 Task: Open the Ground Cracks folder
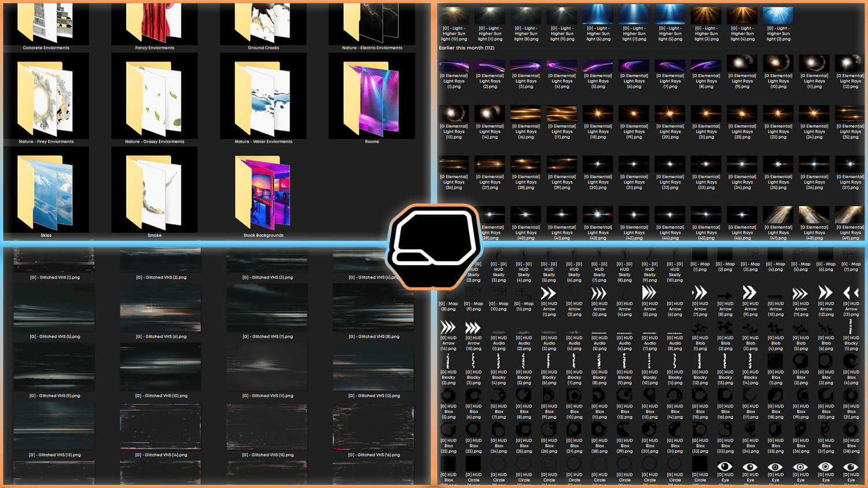click(x=263, y=23)
